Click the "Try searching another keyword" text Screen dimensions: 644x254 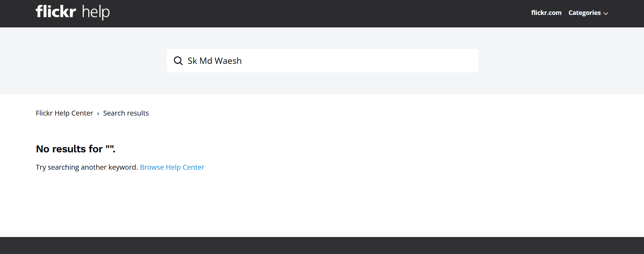click(87, 167)
